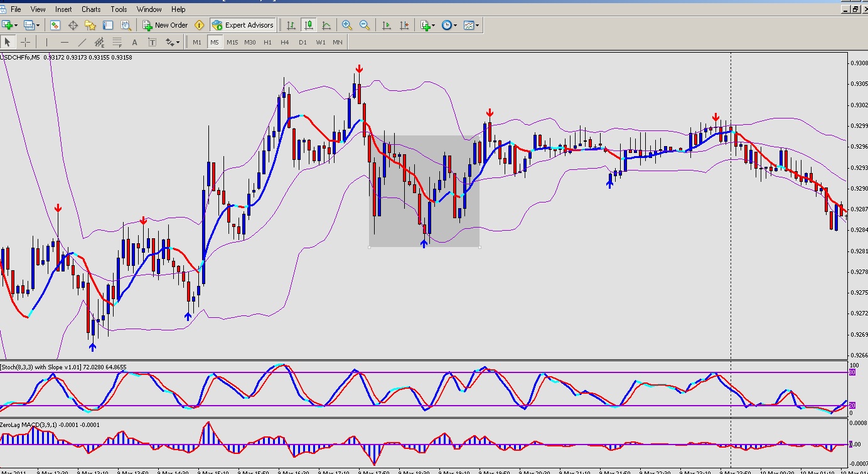Pick the Trendline drawing tool
Viewport: 868px width, 474px height.
click(82, 43)
